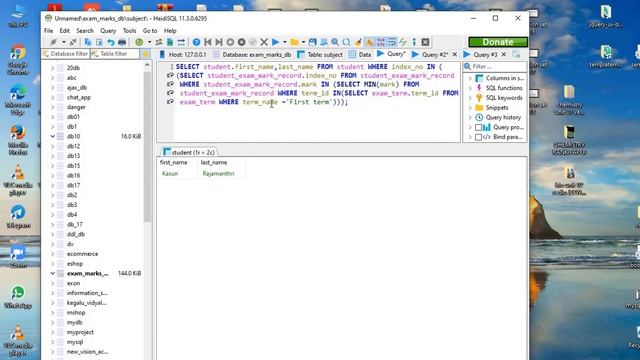Jump to last row icon

219,42
